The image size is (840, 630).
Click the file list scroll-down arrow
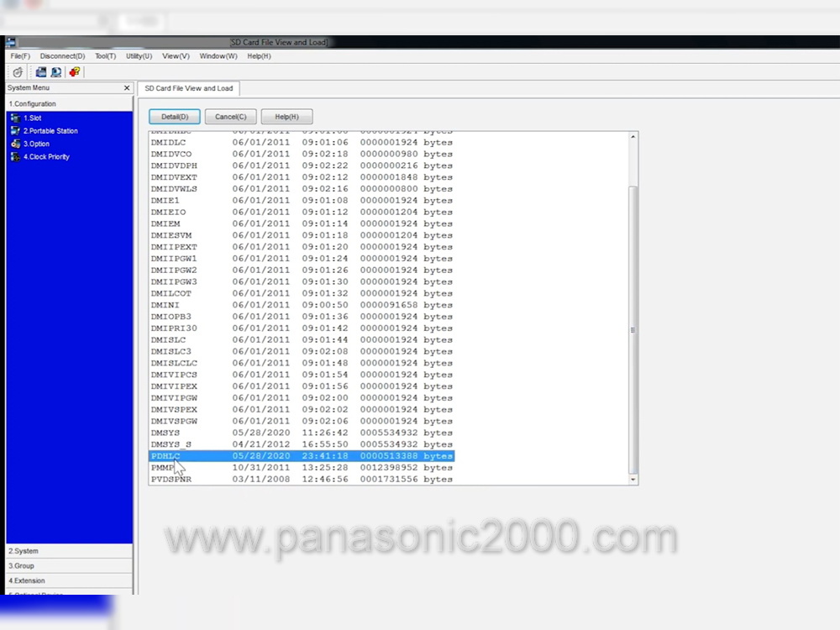(x=633, y=479)
